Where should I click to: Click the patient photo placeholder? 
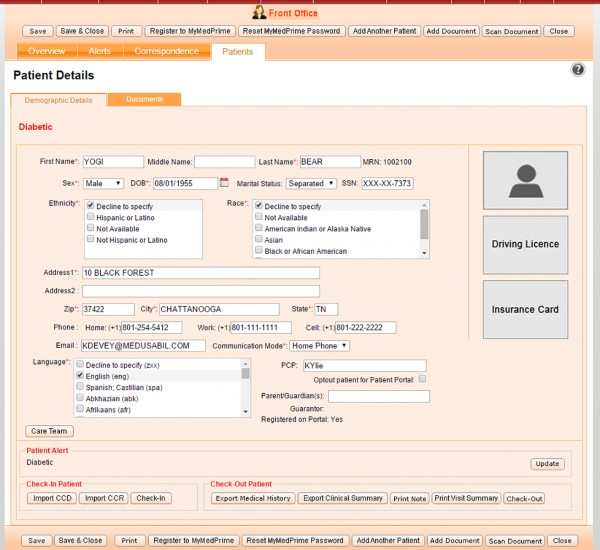coord(525,180)
